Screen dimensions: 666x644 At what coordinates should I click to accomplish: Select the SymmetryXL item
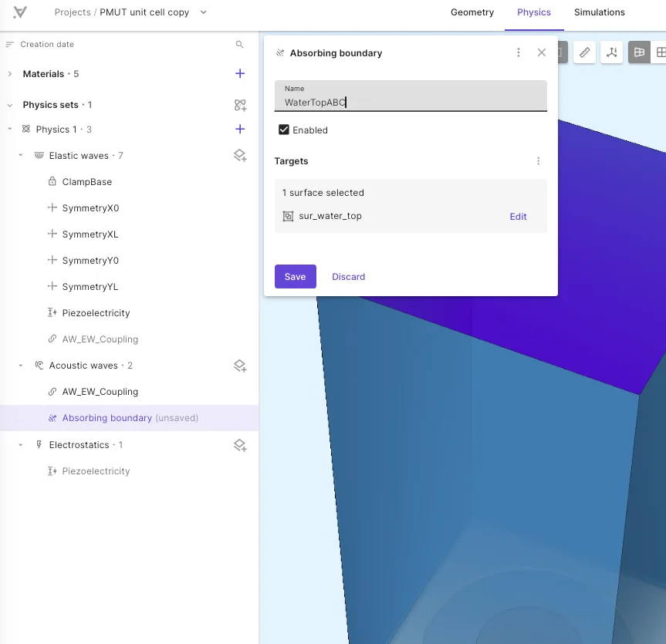[90, 234]
